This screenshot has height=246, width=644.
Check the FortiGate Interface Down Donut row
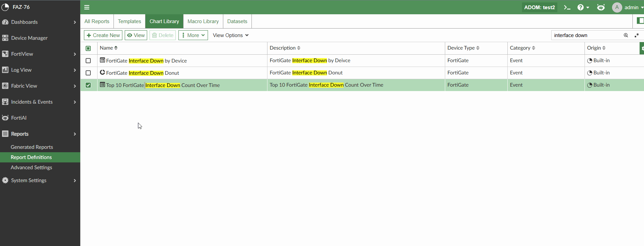tap(88, 73)
